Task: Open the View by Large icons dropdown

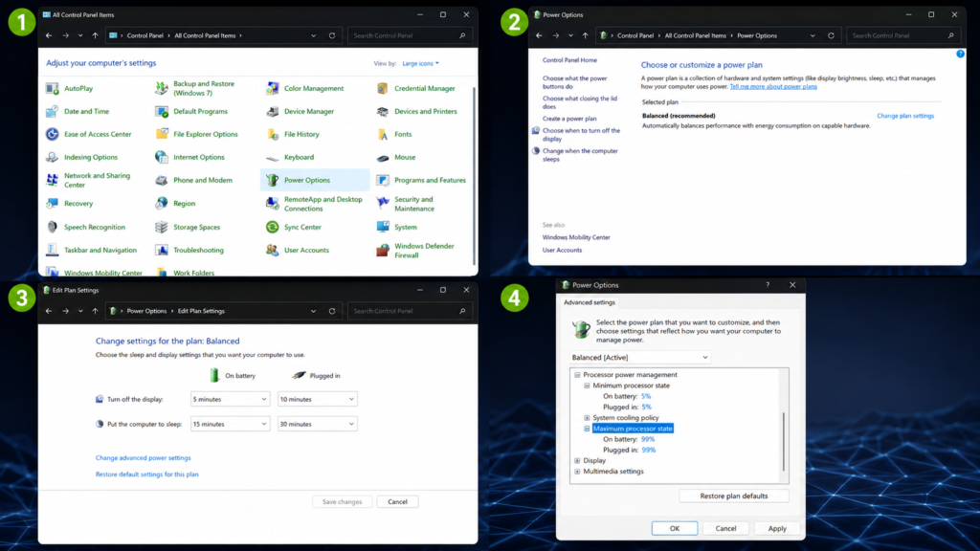Action: (420, 64)
